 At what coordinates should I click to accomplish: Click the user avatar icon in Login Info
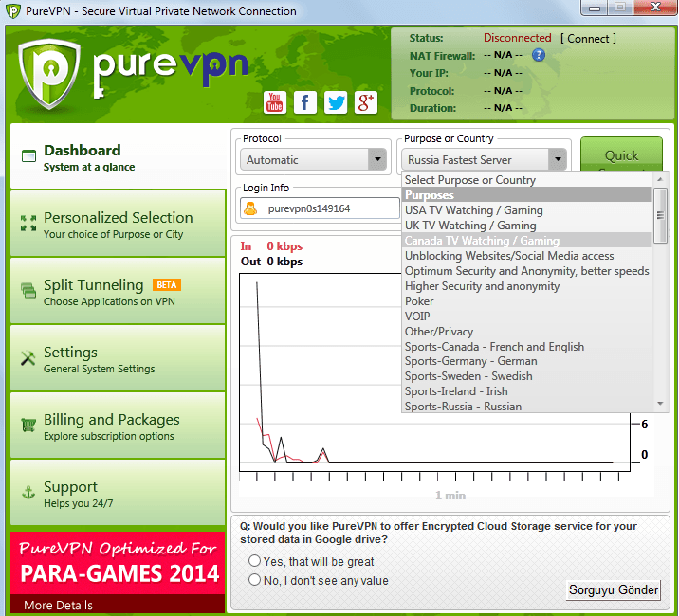click(x=250, y=208)
